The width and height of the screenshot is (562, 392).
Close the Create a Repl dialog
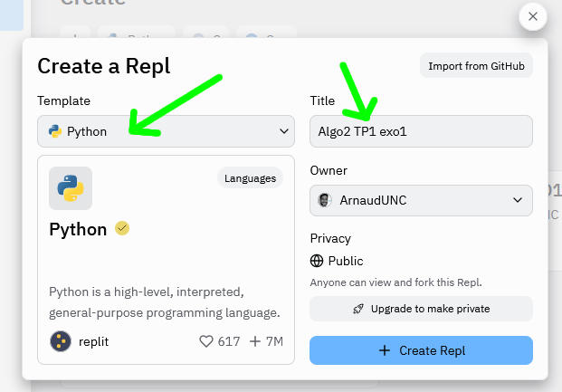pyautogui.click(x=532, y=16)
